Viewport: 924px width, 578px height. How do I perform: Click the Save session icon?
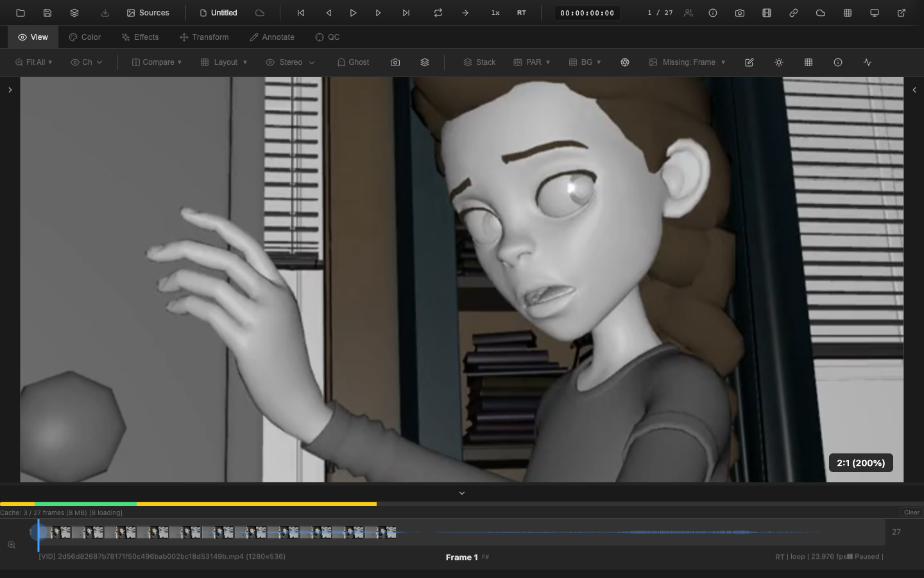[x=47, y=12]
